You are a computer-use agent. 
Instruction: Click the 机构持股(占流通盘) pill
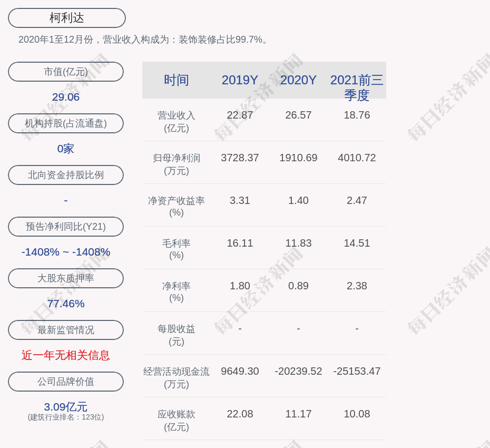(x=66, y=123)
